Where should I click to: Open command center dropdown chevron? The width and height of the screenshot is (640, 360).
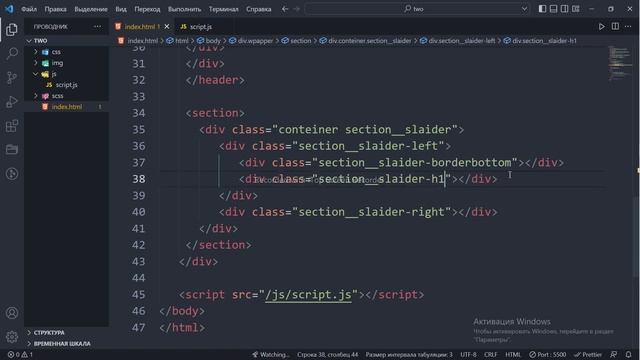[524, 9]
